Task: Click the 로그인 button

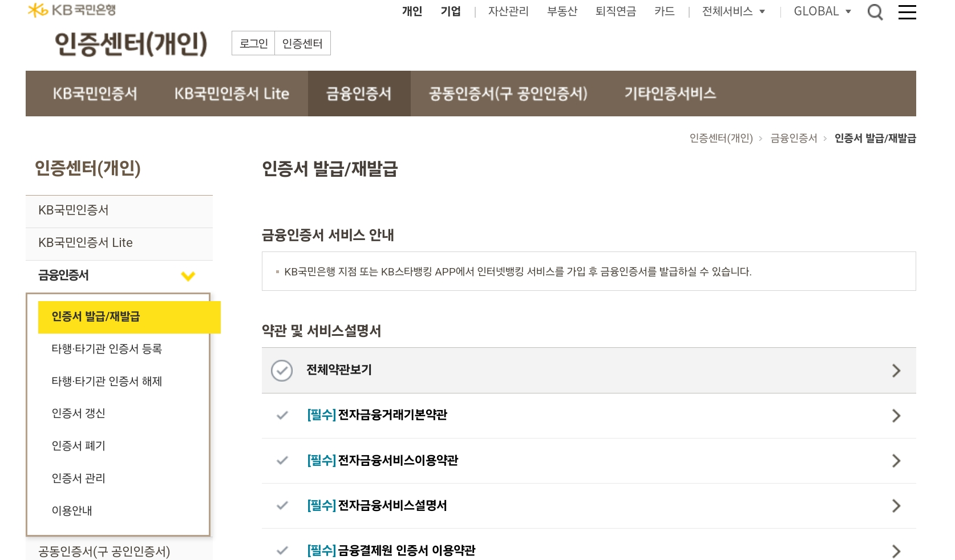Action: point(253,43)
